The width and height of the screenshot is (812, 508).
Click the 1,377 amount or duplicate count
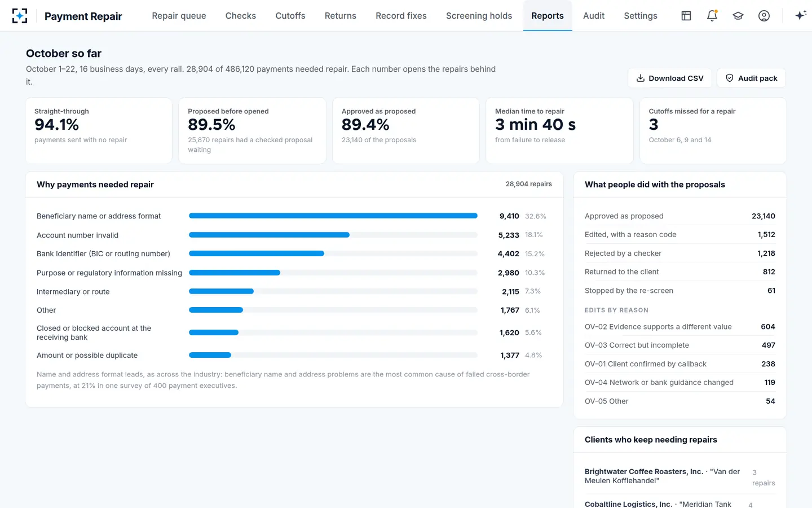click(510, 355)
